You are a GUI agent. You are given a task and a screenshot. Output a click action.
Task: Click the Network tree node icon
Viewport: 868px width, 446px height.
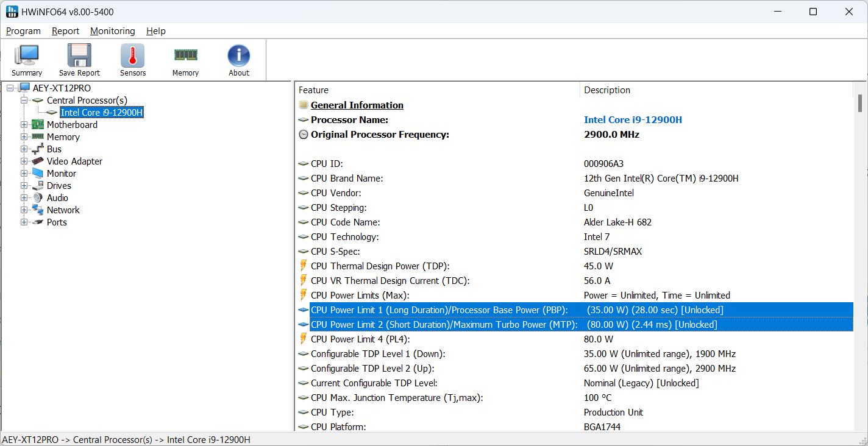tap(38, 210)
